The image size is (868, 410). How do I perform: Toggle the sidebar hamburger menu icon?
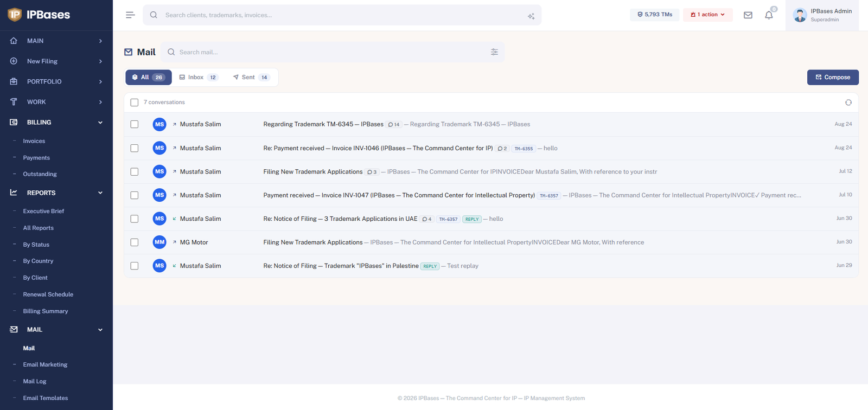tap(130, 15)
